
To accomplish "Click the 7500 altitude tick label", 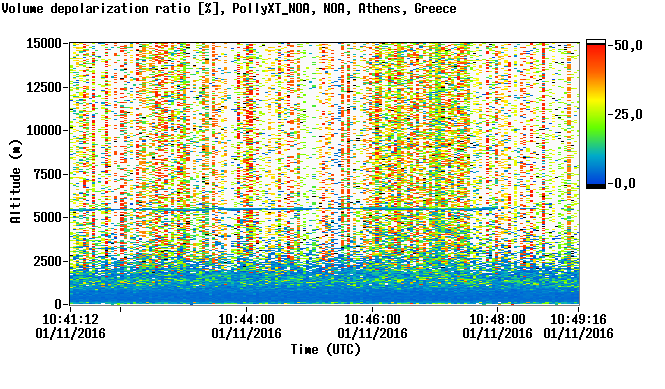I will tap(47, 174).
